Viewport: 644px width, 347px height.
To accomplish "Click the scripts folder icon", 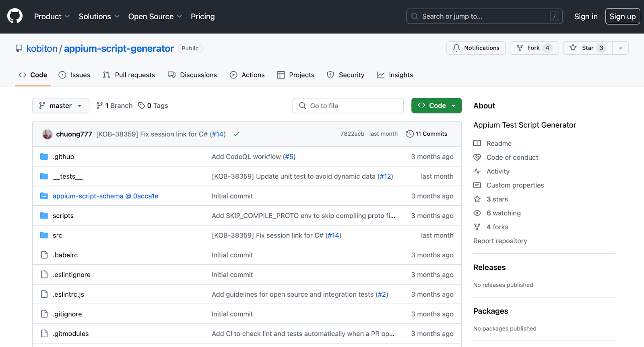I will tap(44, 216).
